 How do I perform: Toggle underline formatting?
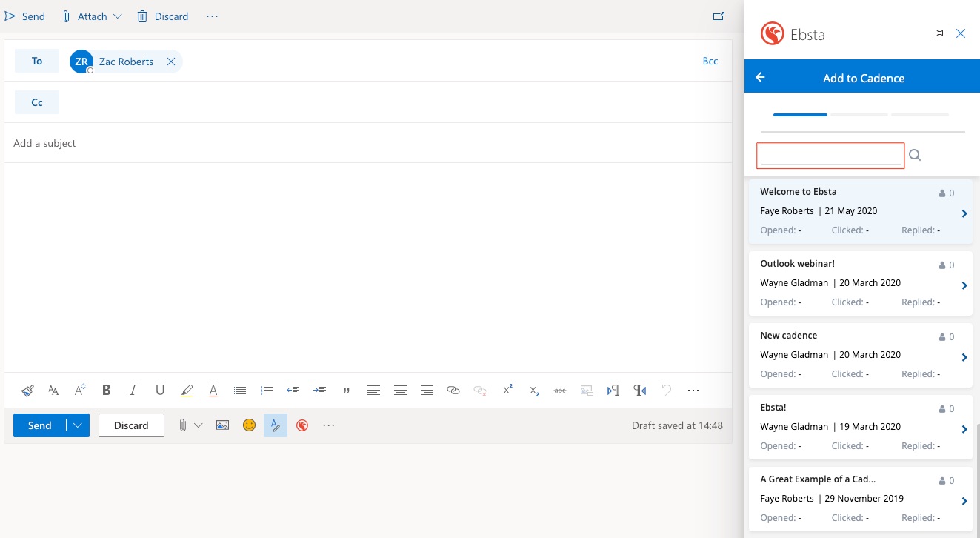pos(160,390)
